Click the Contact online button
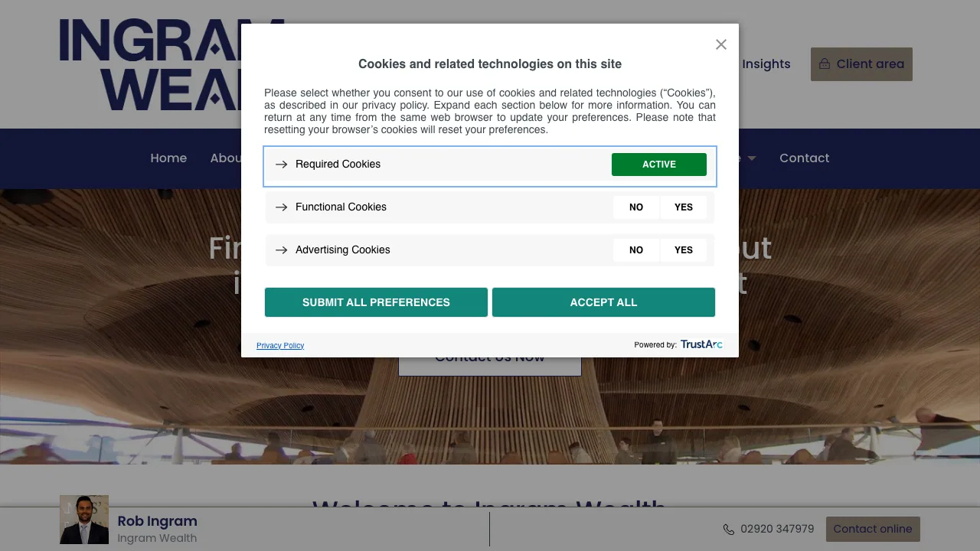 click(x=873, y=529)
